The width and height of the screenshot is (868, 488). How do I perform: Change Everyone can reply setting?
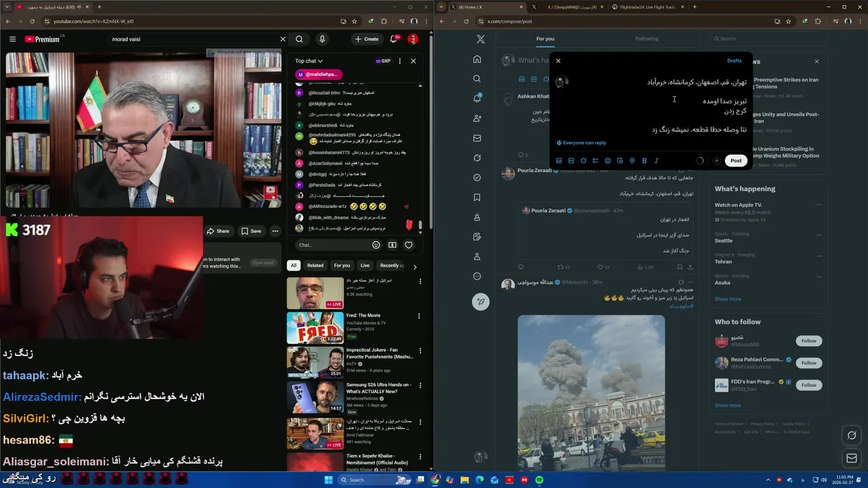pyautogui.click(x=581, y=143)
